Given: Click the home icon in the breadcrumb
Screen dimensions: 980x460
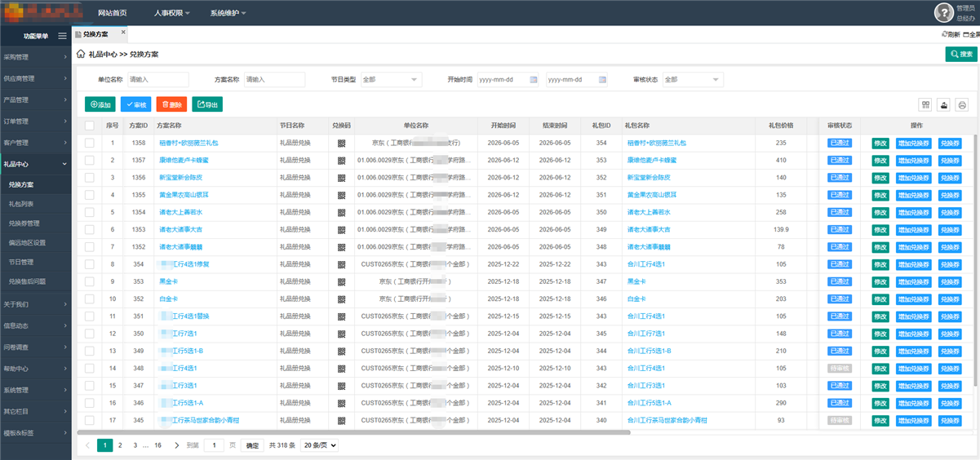Looking at the screenshot, I should [81, 54].
